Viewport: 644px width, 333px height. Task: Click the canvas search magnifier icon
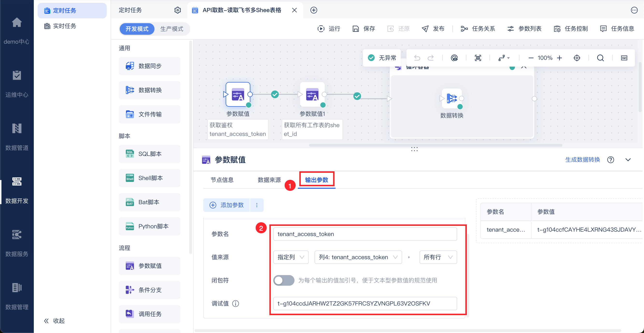click(x=600, y=58)
